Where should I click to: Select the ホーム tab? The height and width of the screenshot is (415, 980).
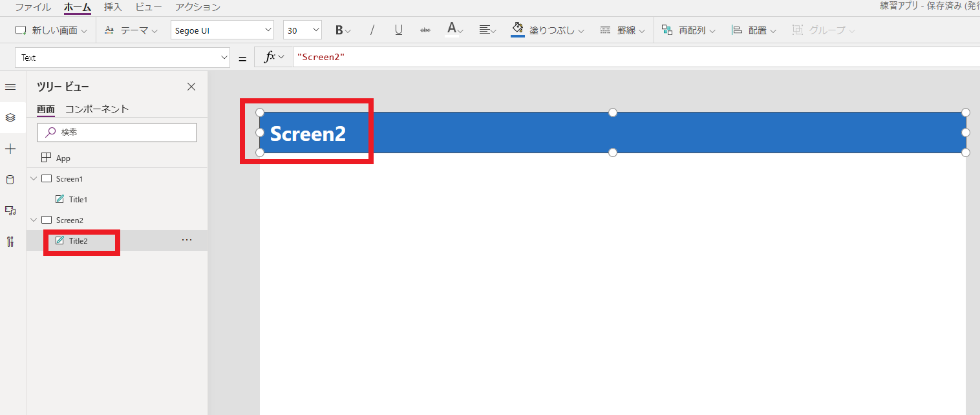point(78,7)
